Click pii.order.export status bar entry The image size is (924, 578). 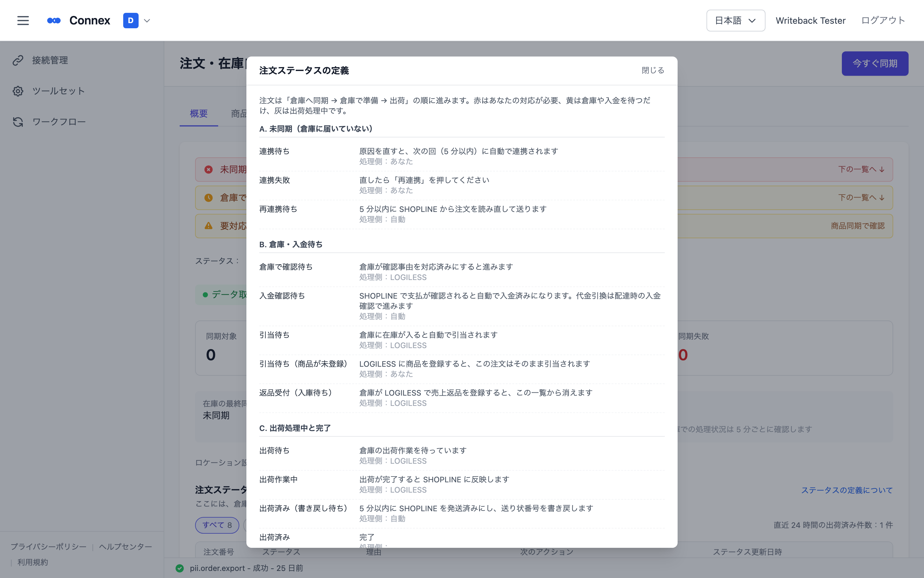[246, 568]
